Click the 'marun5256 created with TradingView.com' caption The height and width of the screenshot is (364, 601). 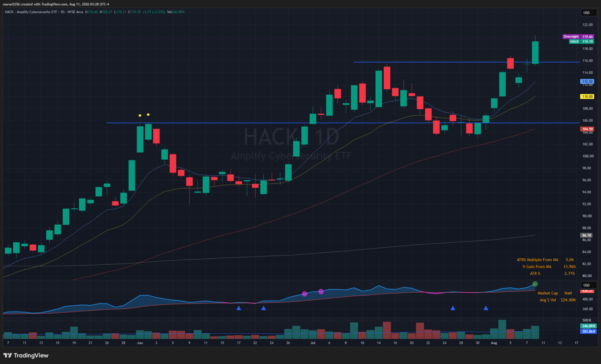pos(35,4)
